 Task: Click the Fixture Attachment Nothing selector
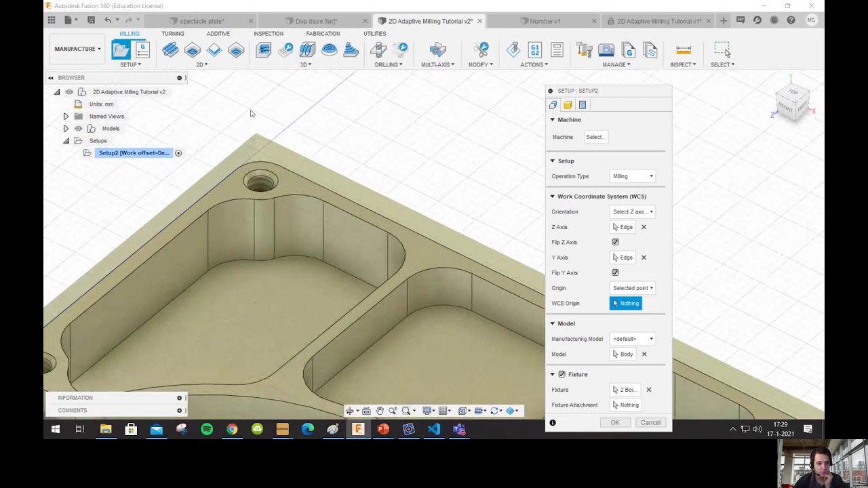(x=625, y=405)
